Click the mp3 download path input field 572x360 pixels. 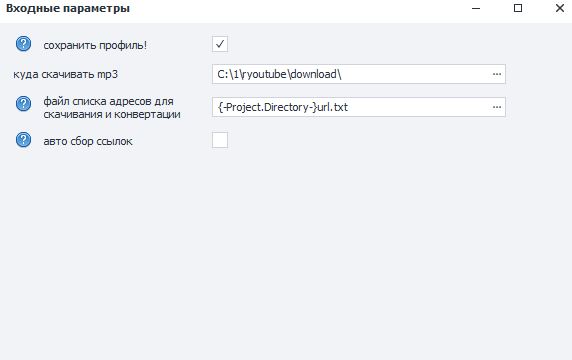click(x=359, y=74)
